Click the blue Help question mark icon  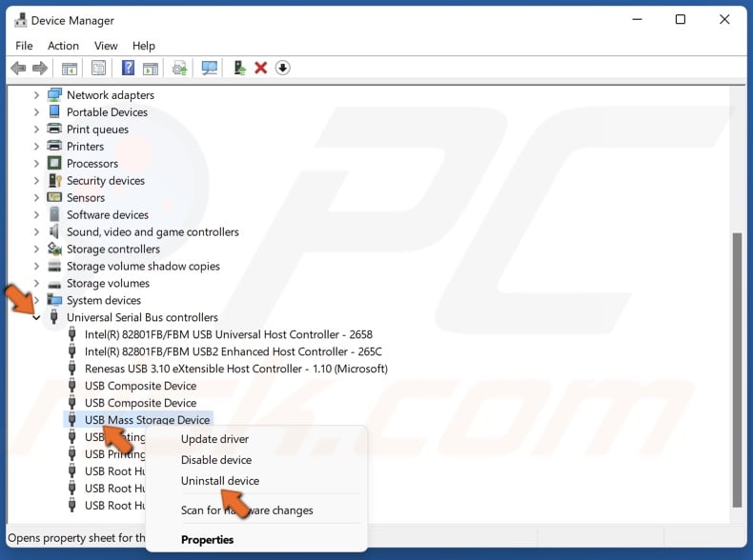pyautogui.click(x=128, y=68)
